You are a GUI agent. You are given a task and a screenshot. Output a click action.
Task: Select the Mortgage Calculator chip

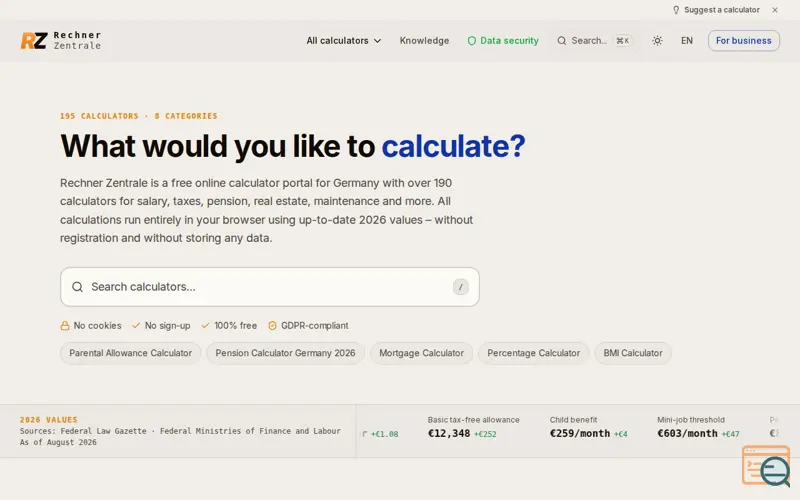421,353
